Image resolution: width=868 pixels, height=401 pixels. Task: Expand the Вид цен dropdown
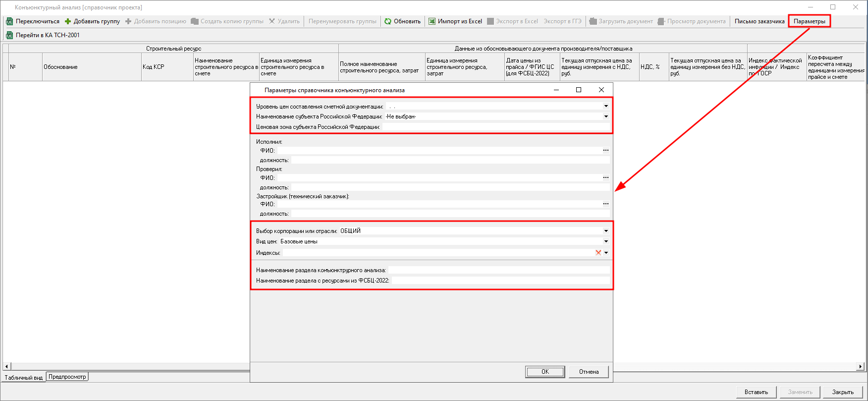[x=605, y=241]
